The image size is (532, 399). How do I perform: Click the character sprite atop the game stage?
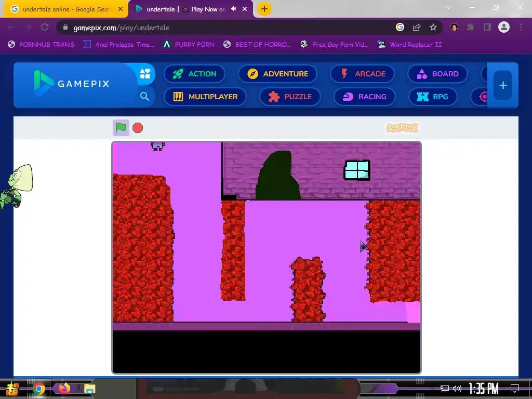click(157, 146)
